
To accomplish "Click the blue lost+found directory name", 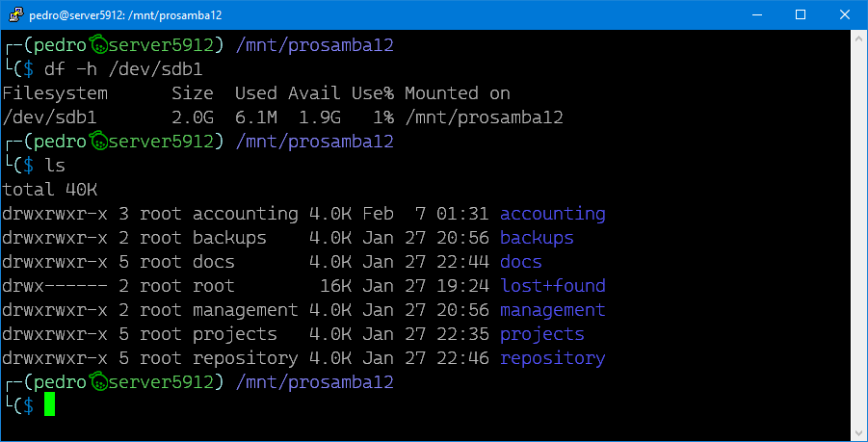I will pos(552,286).
